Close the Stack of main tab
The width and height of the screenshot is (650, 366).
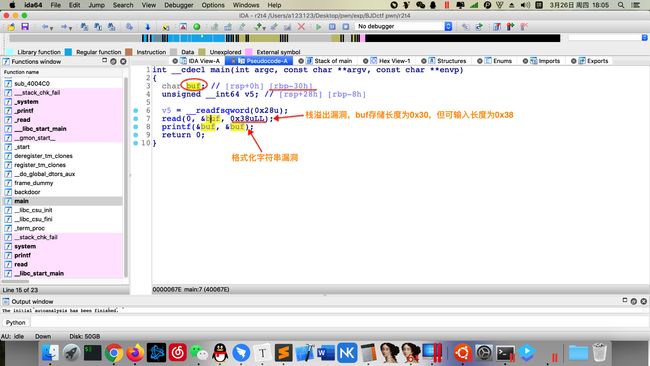301,61
